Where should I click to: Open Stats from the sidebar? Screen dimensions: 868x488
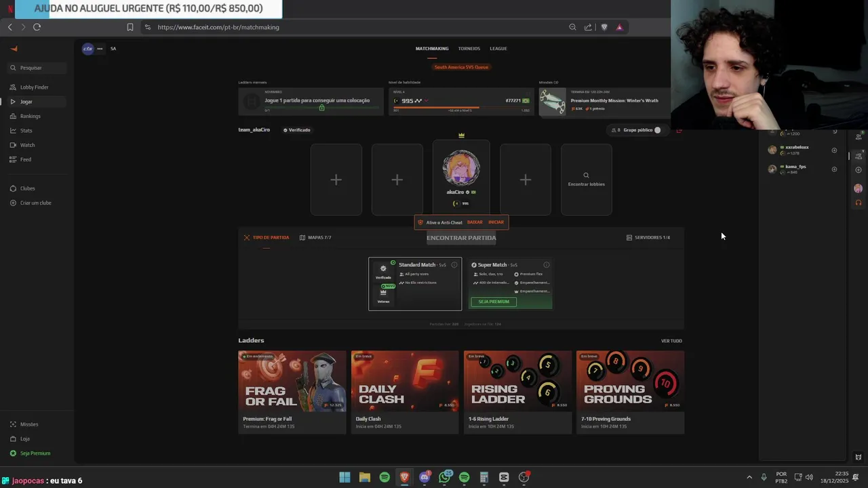coord(37,130)
